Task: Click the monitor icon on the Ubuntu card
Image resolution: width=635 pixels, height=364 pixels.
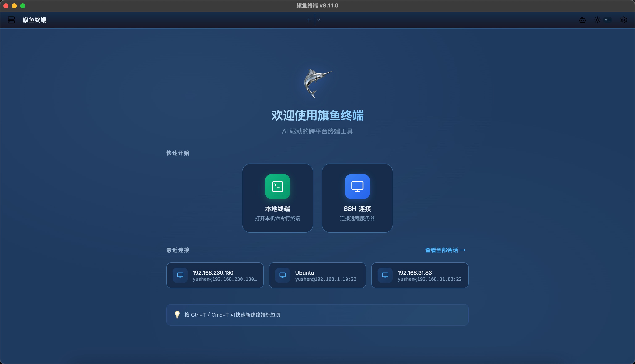Action: coord(283,275)
